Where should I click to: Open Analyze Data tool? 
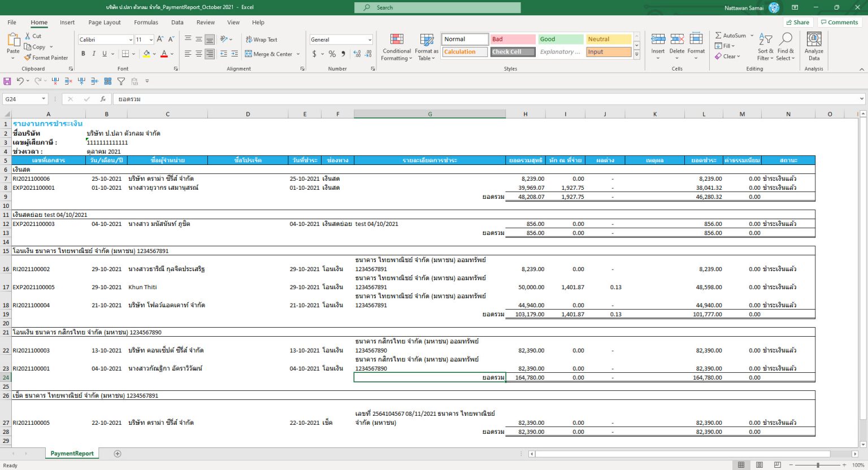[814, 46]
